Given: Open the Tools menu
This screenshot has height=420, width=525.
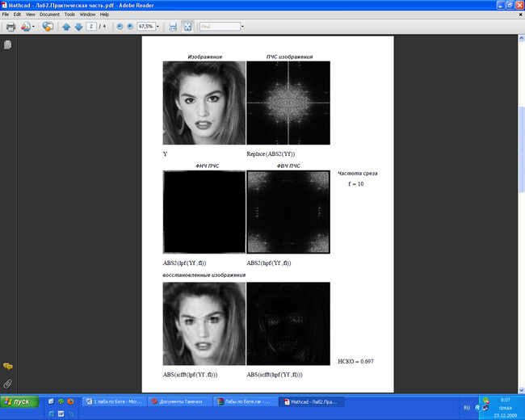Looking at the screenshot, I should (x=70, y=15).
